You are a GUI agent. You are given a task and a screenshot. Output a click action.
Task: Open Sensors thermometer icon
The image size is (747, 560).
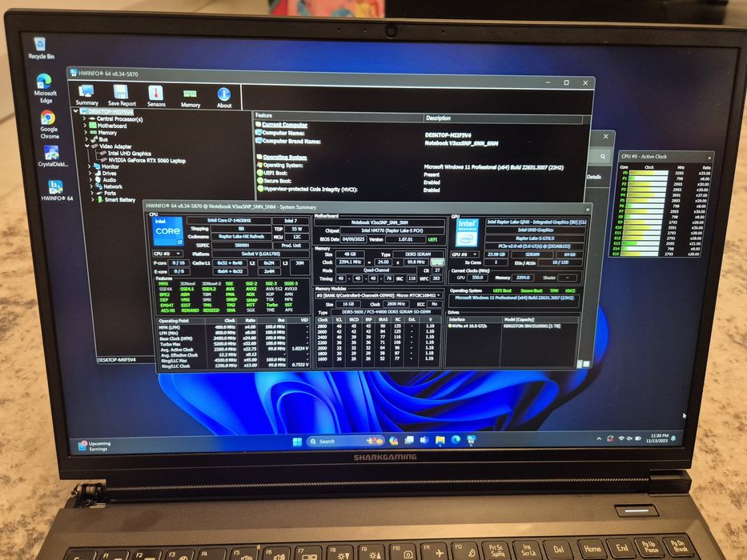[156, 96]
